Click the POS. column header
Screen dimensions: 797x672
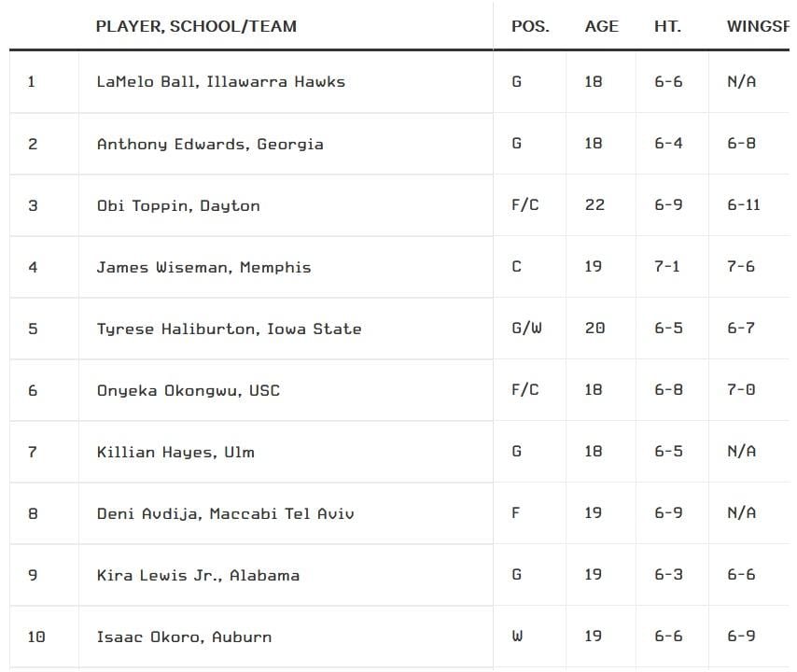[x=530, y=26]
